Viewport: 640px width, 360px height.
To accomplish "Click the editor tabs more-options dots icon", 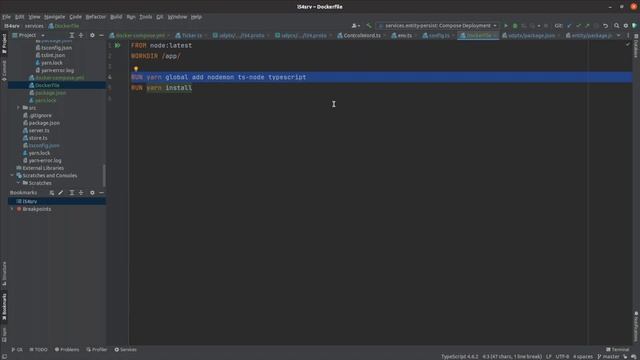I will click(628, 36).
